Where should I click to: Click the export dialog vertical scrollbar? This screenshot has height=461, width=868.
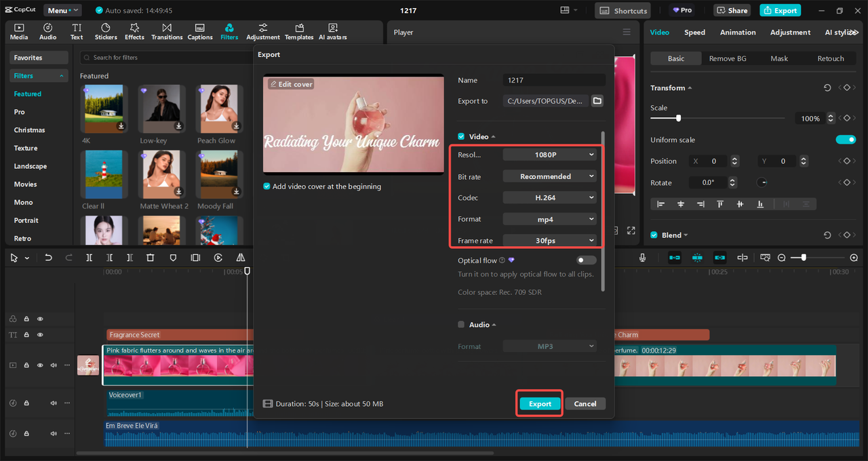[603, 212]
